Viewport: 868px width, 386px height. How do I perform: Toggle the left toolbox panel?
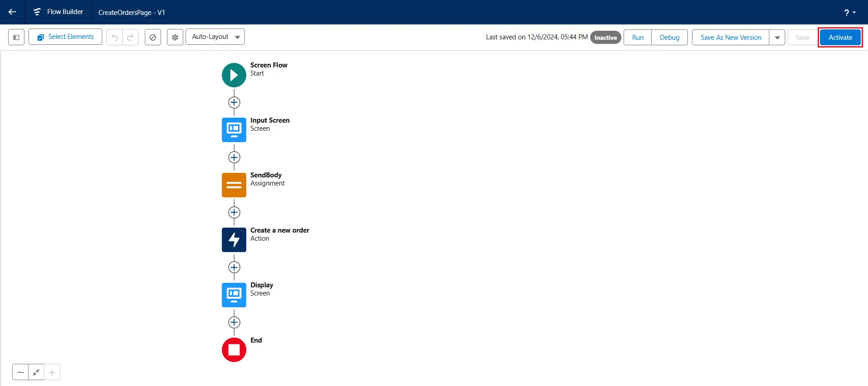pyautogui.click(x=16, y=37)
